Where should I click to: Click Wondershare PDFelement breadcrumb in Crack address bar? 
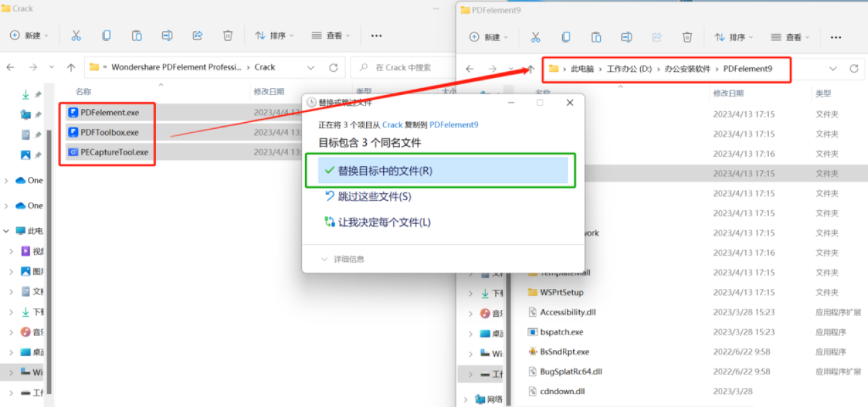point(176,67)
